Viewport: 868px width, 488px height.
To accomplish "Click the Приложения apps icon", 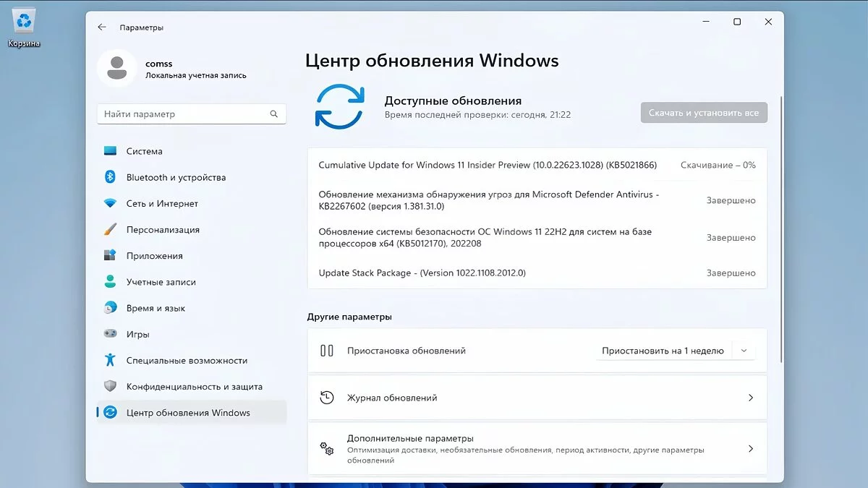I will coord(110,256).
